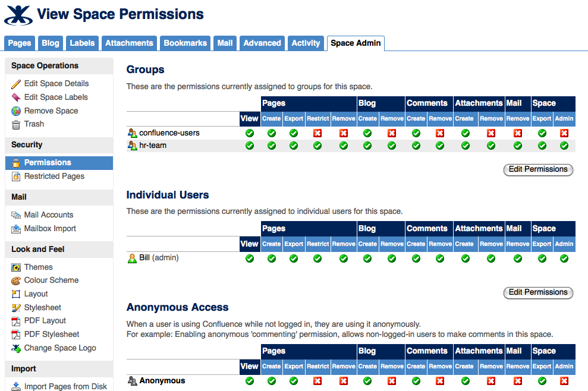Click the Mail Accounts envelope icon
The height and width of the screenshot is (391, 588).
16,215
